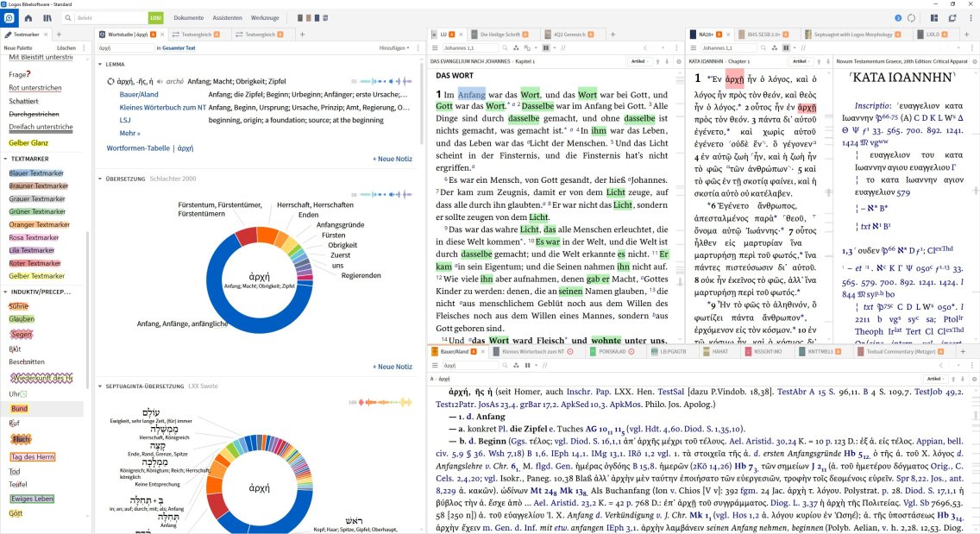Viewport: 980px width, 534px height.
Task: Open the NA28+ panel hamburger contents menu
Action: coord(693,48)
